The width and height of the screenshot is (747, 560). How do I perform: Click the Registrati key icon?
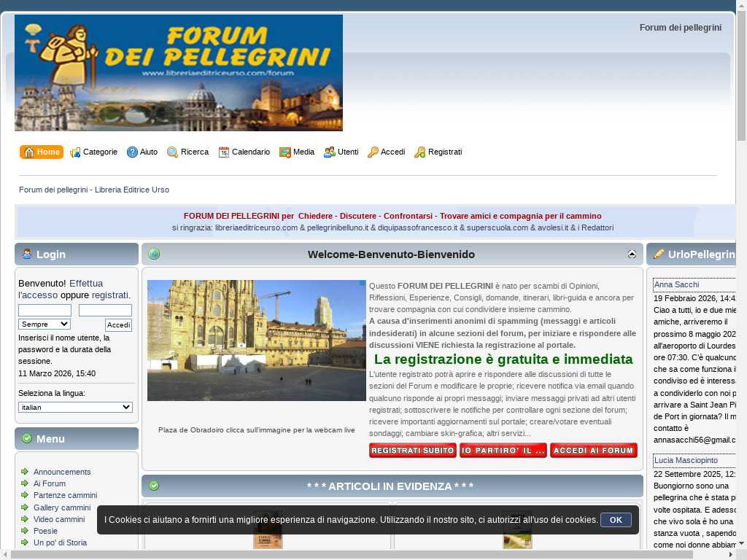click(420, 152)
